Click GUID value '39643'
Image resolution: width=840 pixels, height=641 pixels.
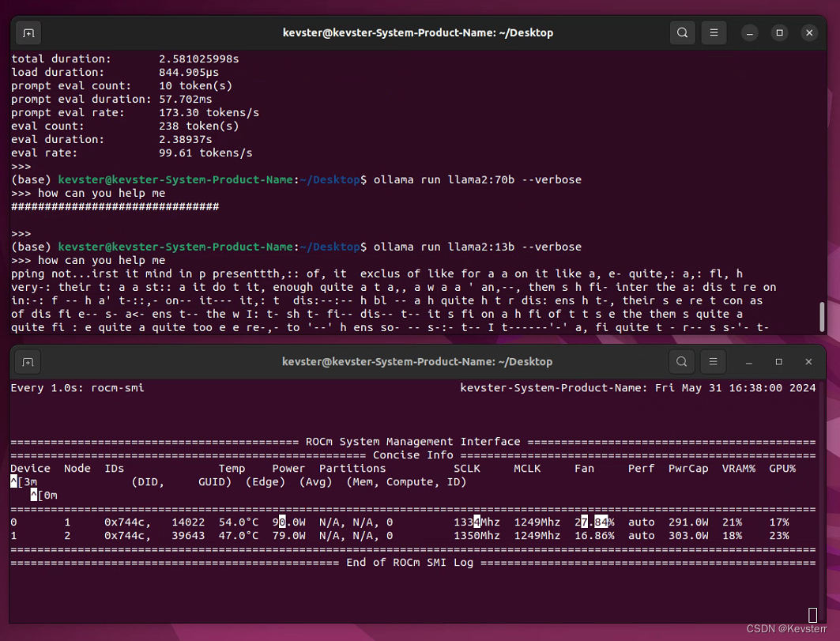pyautogui.click(x=188, y=535)
